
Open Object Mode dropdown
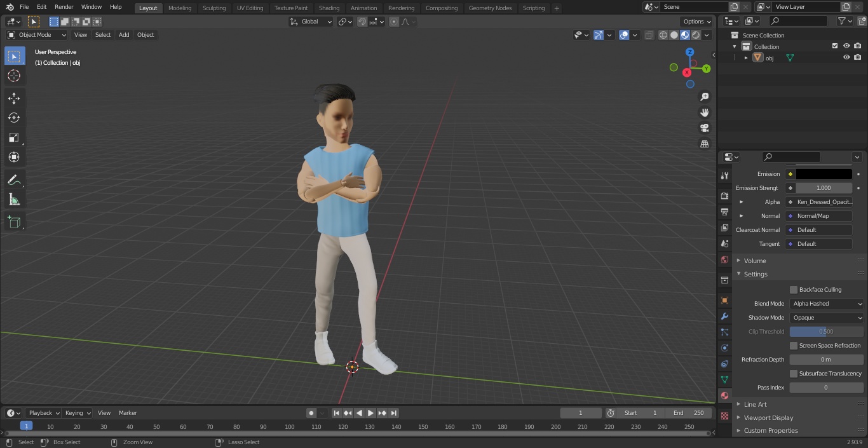click(37, 35)
